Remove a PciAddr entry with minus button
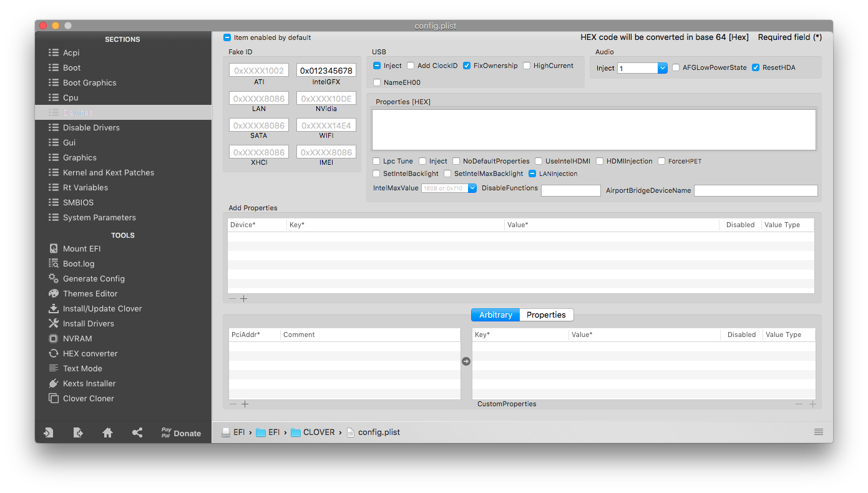Viewport: 868px width, 493px height. tap(233, 404)
